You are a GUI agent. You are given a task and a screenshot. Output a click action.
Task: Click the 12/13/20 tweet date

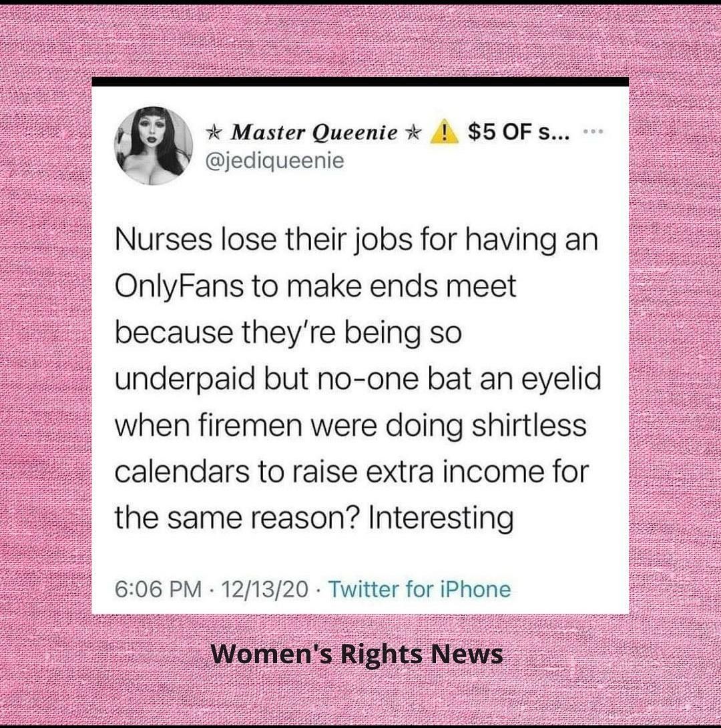pyautogui.click(x=266, y=589)
